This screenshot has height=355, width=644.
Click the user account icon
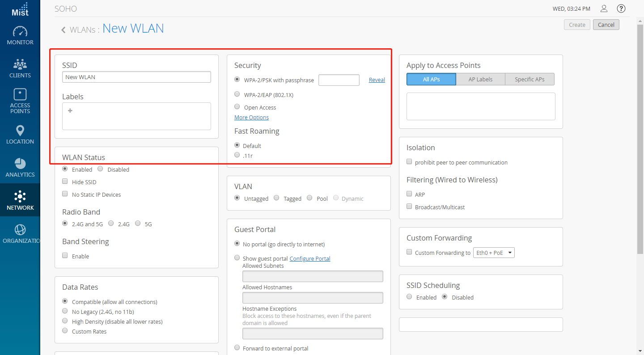(x=604, y=8)
